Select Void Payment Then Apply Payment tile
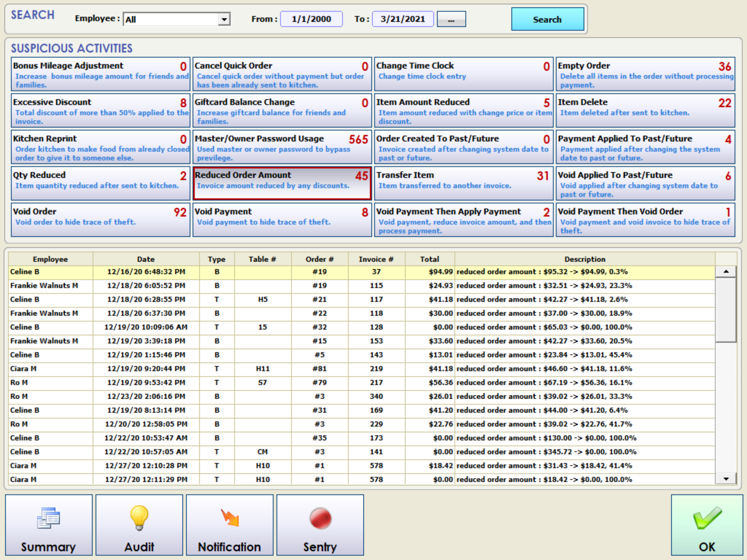 (463, 220)
